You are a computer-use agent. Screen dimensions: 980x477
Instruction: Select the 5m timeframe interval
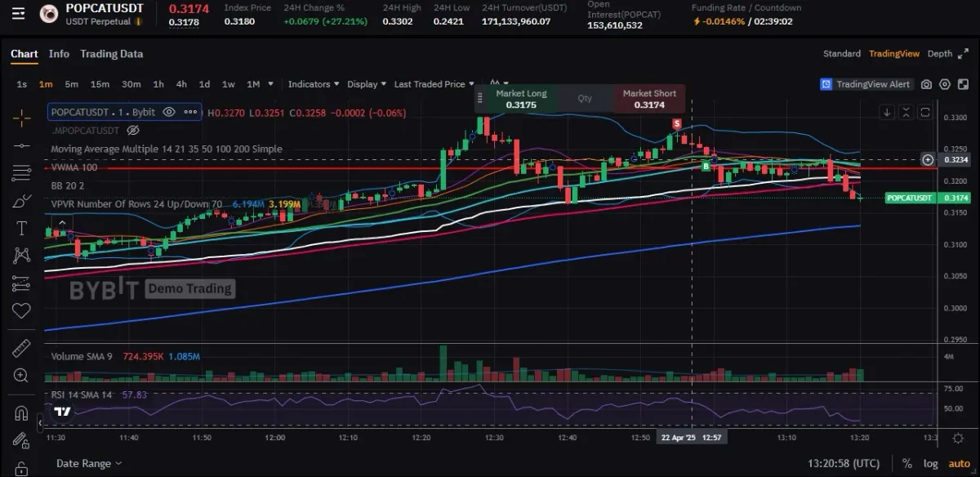pos(72,84)
